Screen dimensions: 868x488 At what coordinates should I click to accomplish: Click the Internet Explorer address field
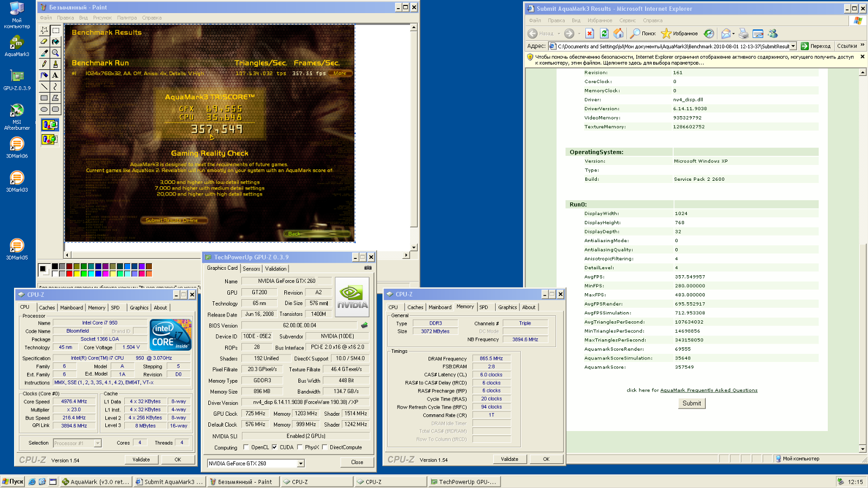click(x=672, y=47)
